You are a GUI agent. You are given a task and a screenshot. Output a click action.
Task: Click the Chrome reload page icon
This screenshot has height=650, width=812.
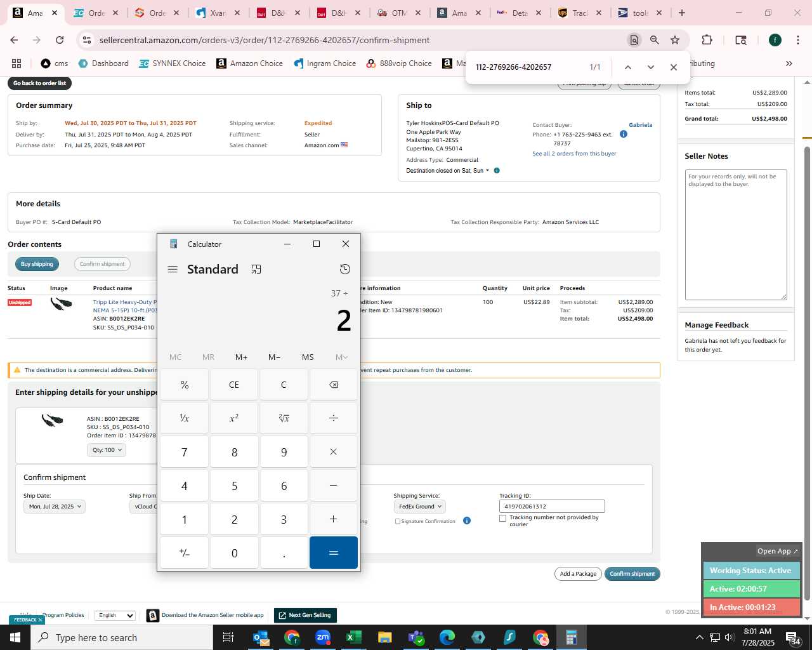click(x=60, y=40)
